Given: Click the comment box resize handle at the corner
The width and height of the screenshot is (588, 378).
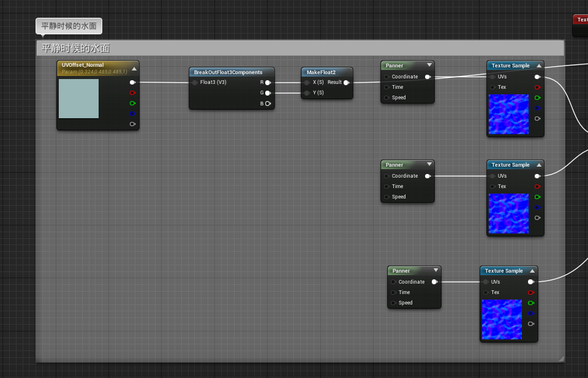Looking at the screenshot, I should tap(561, 359).
